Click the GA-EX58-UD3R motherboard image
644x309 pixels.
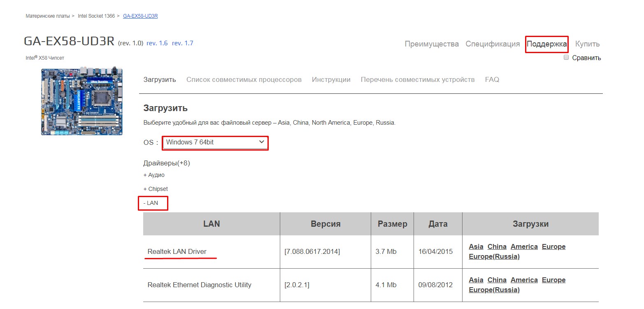(x=82, y=102)
